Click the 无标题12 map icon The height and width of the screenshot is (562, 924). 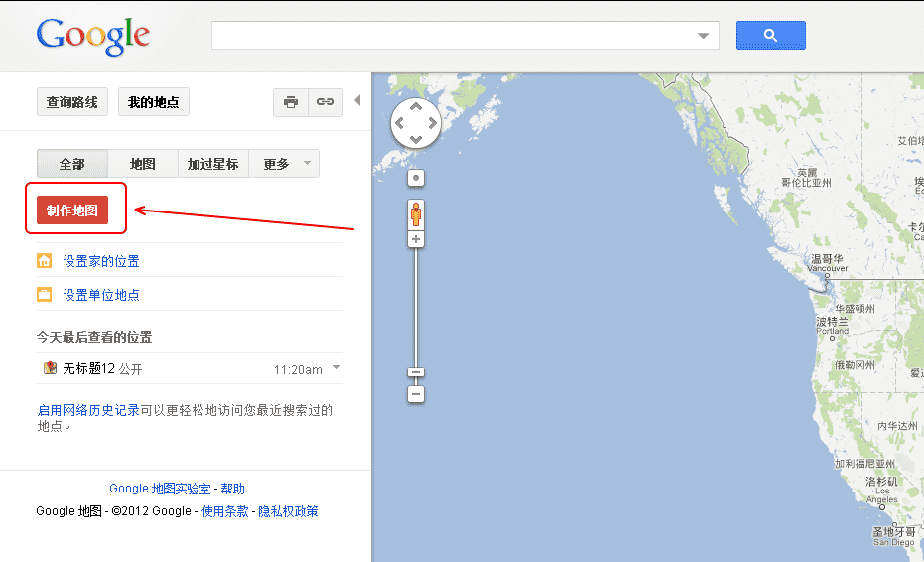50,368
